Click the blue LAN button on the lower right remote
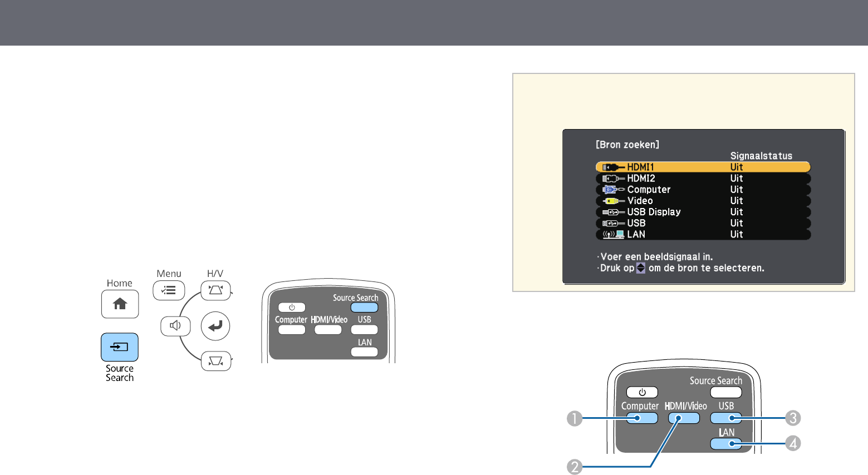Image resolution: width=868 pixels, height=475 pixels. tap(726, 444)
